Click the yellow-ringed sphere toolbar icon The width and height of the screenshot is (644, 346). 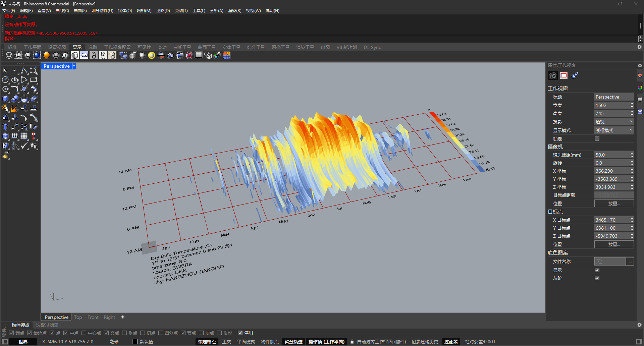[x=152, y=56]
